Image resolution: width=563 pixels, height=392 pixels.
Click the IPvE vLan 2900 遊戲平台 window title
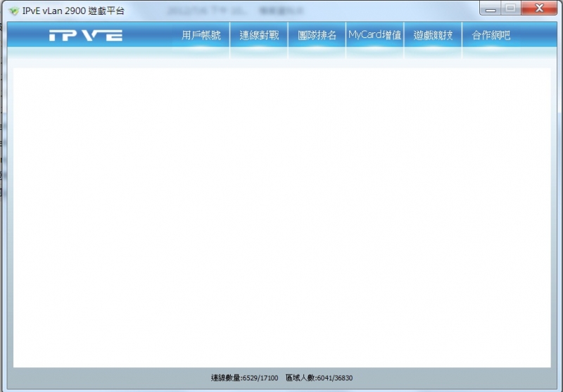73,11
